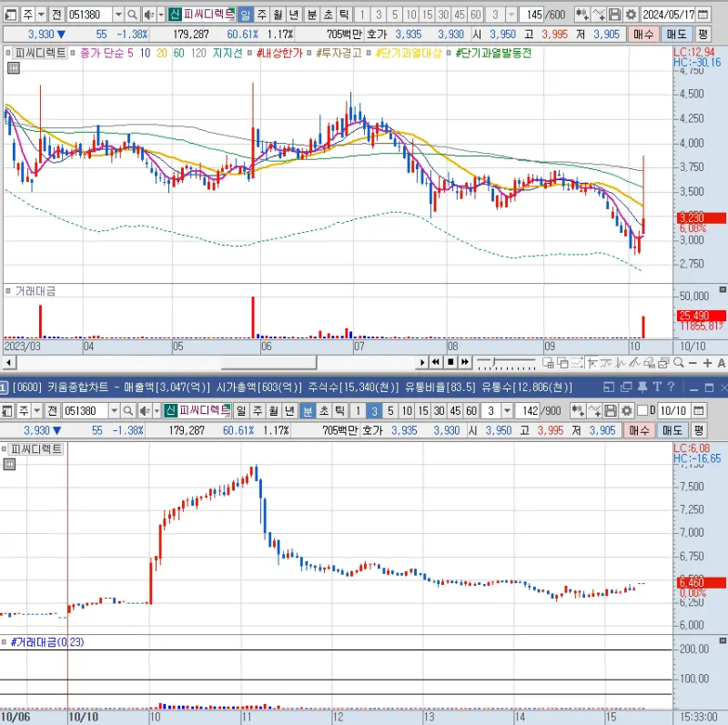
Task: Collapse the upper volume panel corner button
Action: pyautogui.click(x=723, y=289)
